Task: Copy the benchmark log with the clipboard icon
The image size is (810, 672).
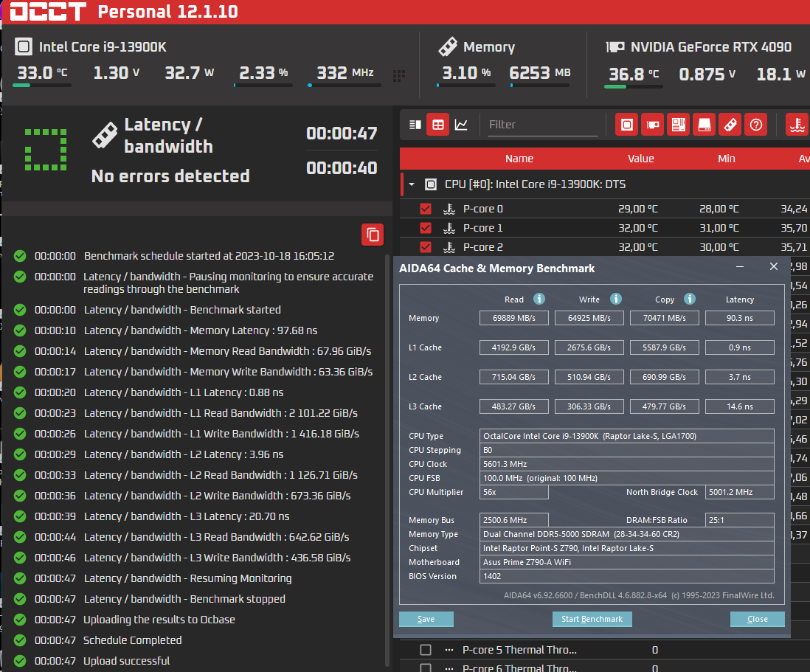Action: [x=373, y=235]
